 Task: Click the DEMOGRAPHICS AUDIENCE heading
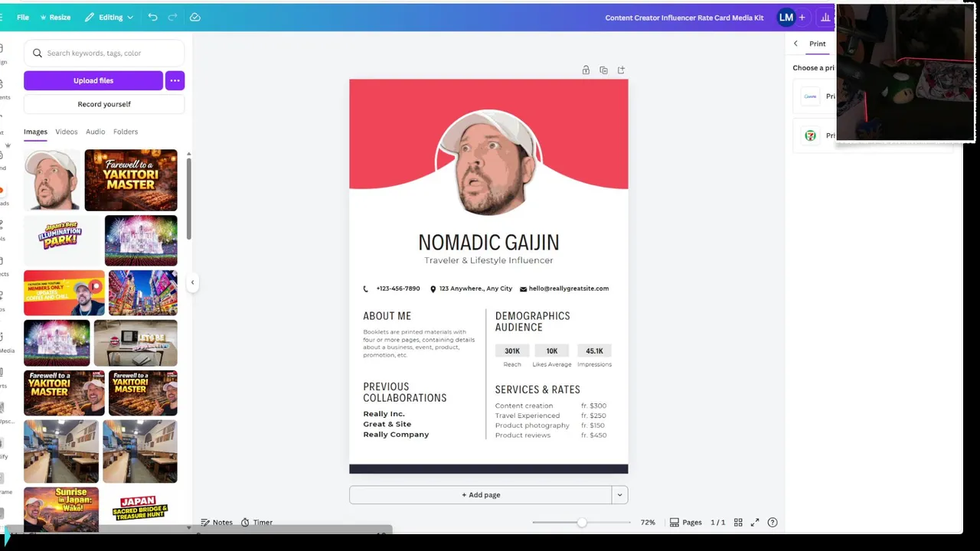(532, 321)
